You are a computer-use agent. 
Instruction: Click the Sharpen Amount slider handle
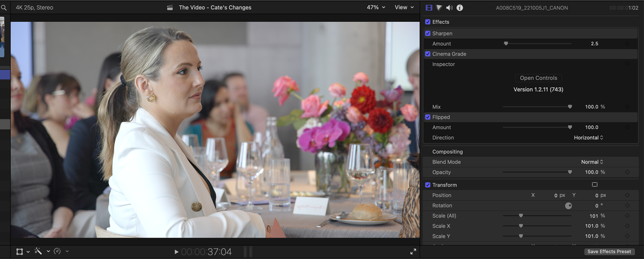[506, 43]
